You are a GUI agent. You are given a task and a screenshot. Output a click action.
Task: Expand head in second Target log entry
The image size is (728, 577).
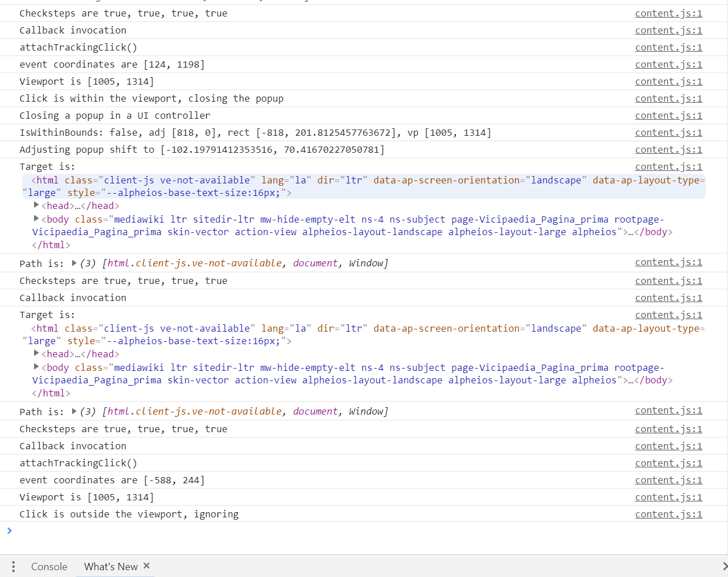(36, 353)
